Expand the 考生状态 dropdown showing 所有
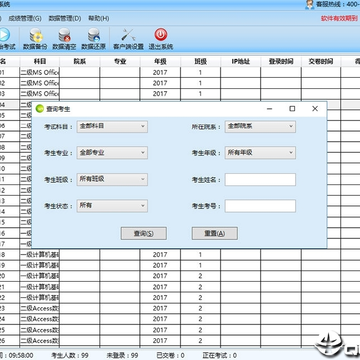Image resolution: width=360 pixels, height=360 pixels. [x=112, y=206]
